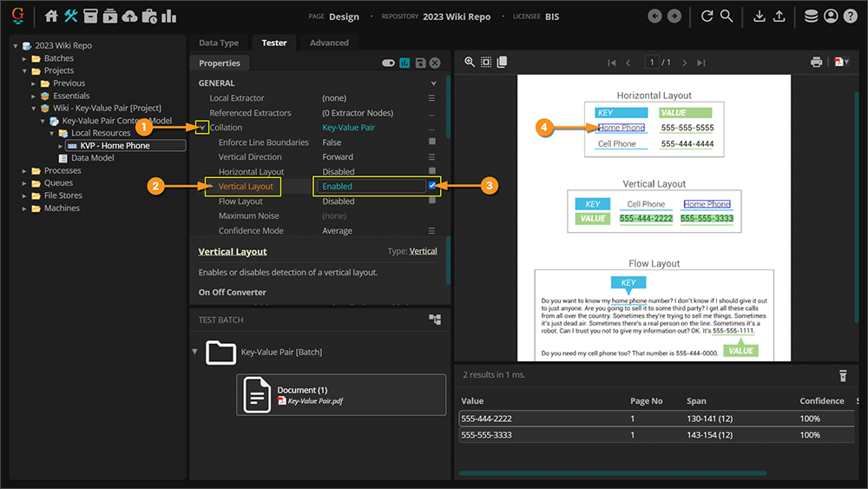
Task: Print the document with printer icon
Action: (816, 63)
